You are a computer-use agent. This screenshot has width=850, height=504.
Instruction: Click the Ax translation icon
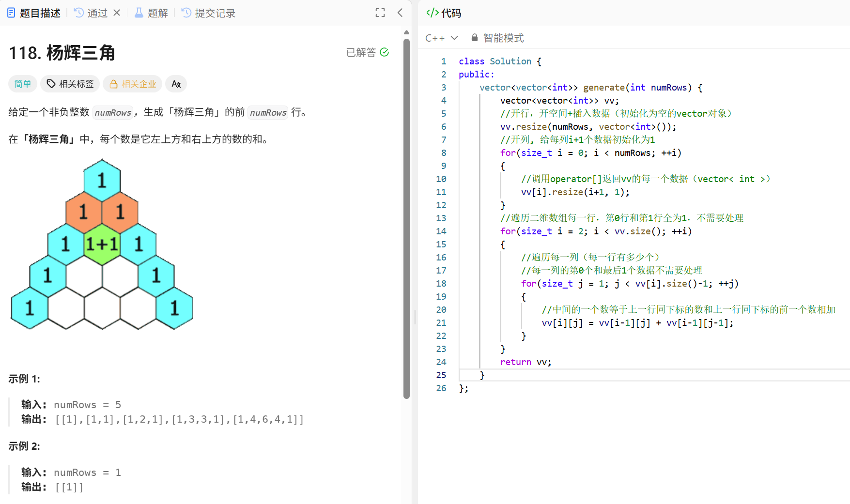pyautogui.click(x=176, y=84)
